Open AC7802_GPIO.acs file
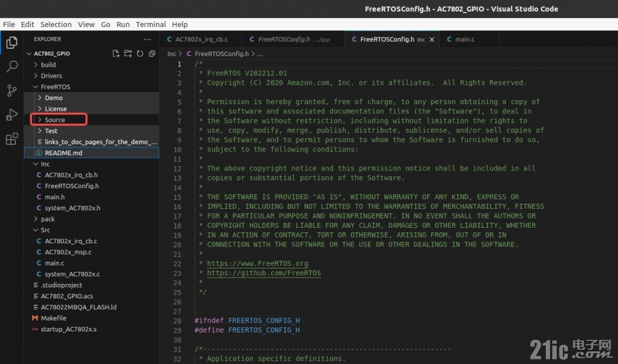Viewport: 618px width, 364px height. pyautogui.click(x=92, y=296)
